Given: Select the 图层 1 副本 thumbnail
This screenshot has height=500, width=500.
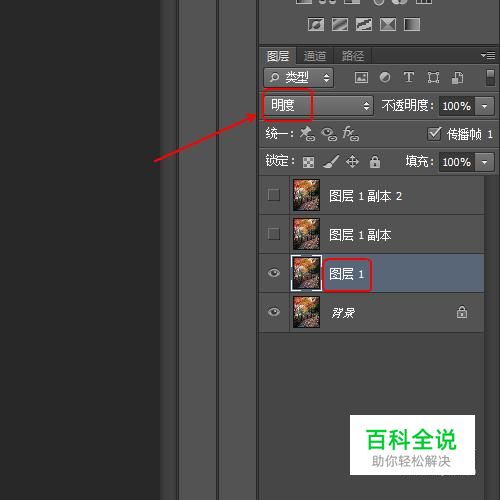Looking at the screenshot, I should coord(306,234).
